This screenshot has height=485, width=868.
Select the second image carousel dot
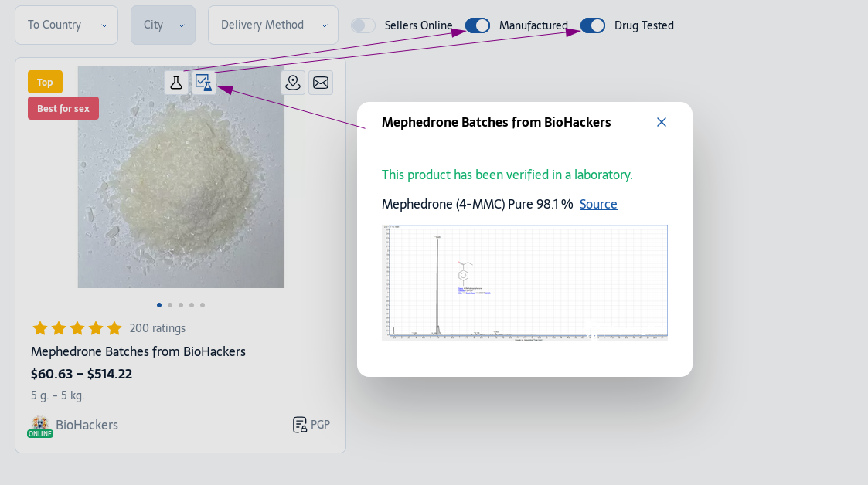click(x=170, y=305)
